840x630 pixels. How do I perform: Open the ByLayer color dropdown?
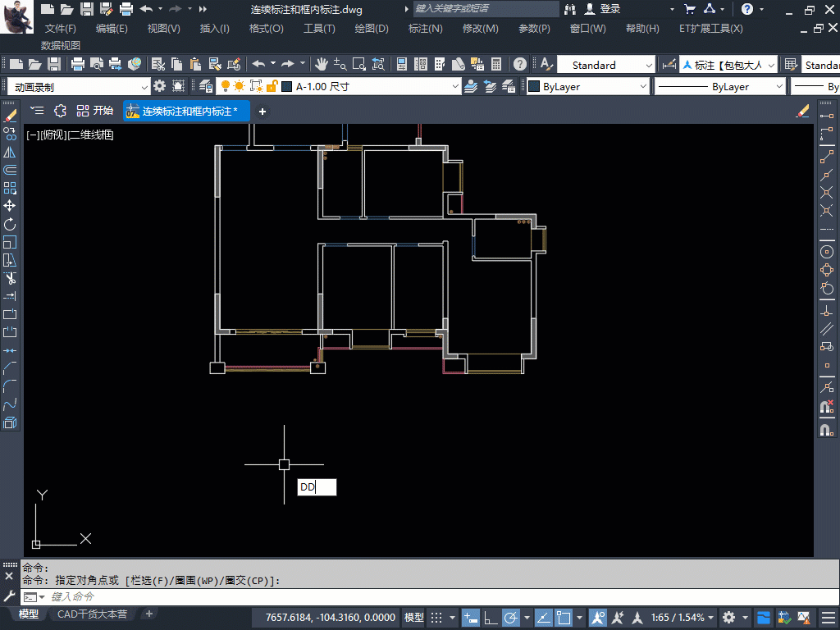(587, 86)
